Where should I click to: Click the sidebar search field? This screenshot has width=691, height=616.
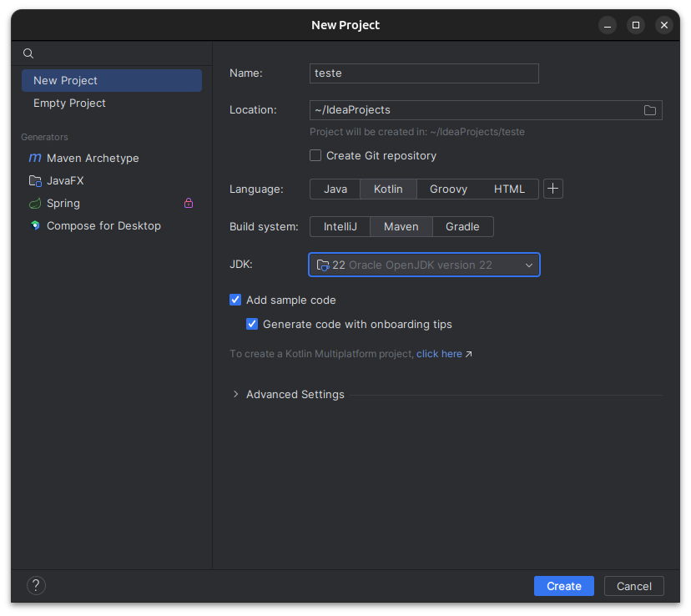112,53
